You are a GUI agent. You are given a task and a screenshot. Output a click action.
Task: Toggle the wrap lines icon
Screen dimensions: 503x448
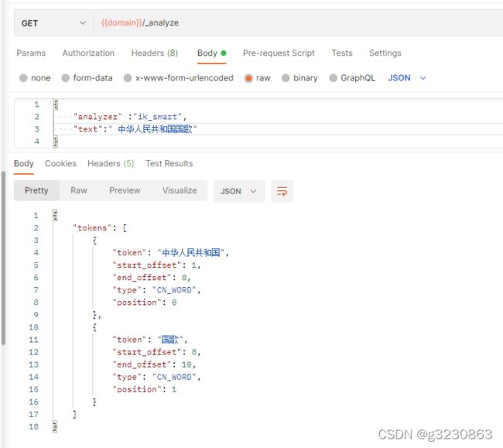(282, 191)
